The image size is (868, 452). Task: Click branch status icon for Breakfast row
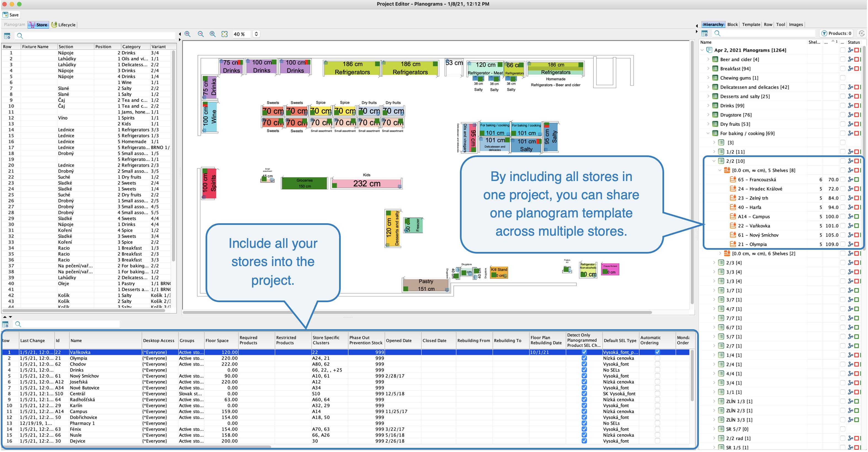point(850,68)
